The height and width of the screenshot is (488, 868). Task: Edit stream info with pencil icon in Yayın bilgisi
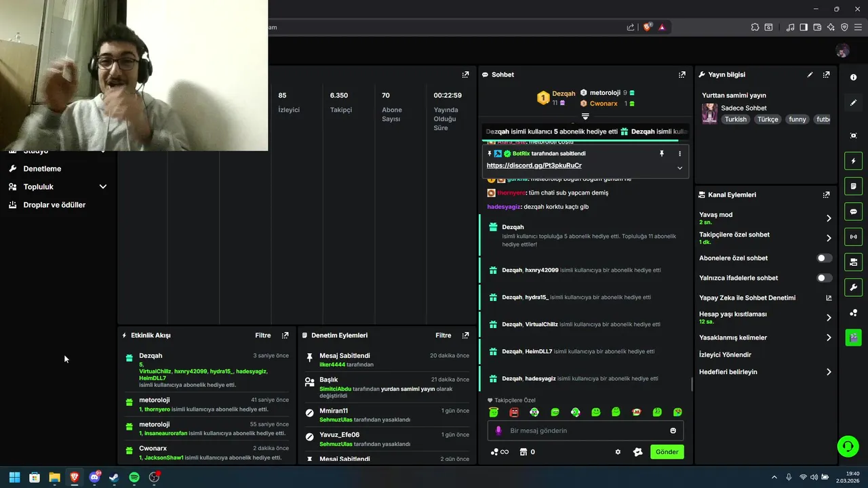810,75
